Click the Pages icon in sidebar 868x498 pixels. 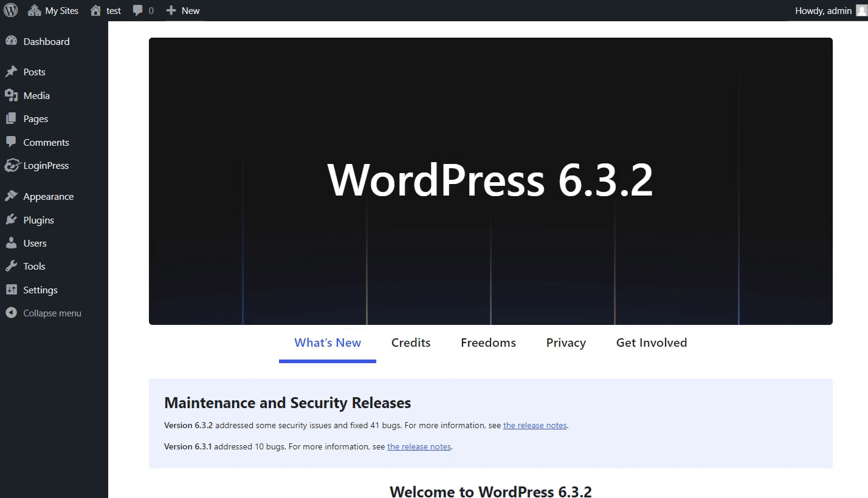pyautogui.click(x=11, y=118)
